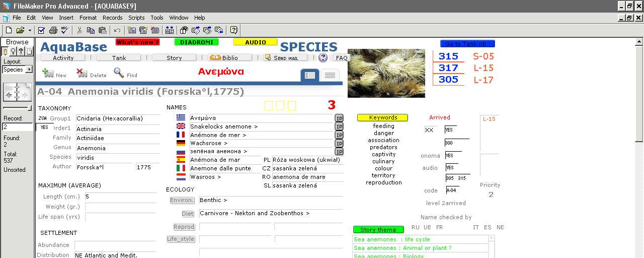Click the checkmark toolbar icon
The image size is (644, 258).
[x=42, y=30]
